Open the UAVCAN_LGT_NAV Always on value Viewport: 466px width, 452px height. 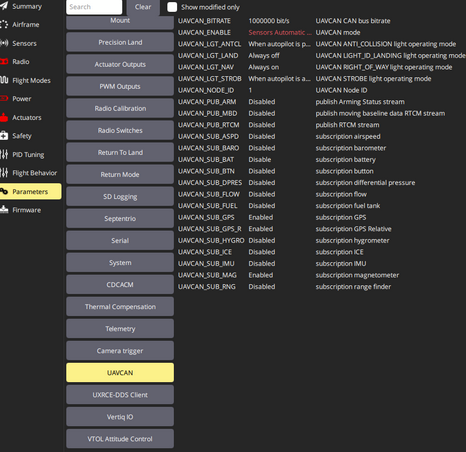tap(263, 67)
